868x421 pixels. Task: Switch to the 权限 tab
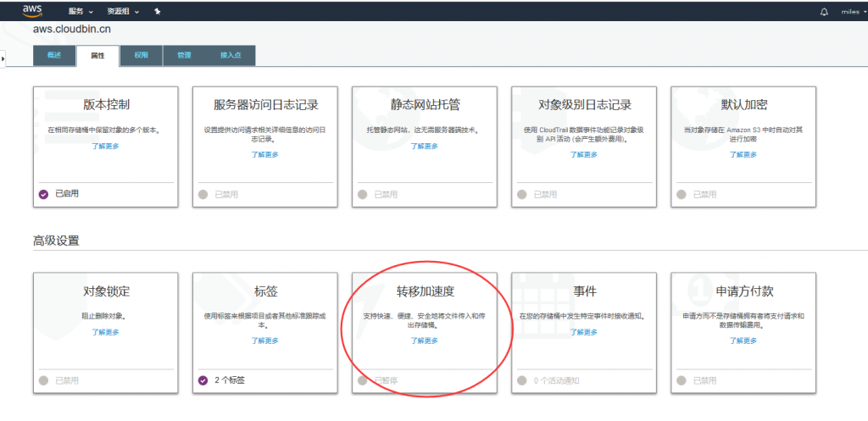coord(141,55)
